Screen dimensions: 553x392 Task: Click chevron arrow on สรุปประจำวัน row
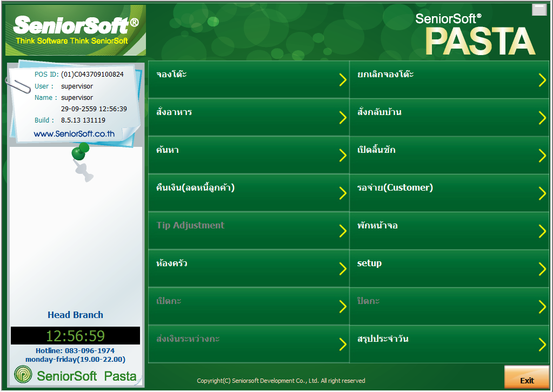click(x=542, y=344)
